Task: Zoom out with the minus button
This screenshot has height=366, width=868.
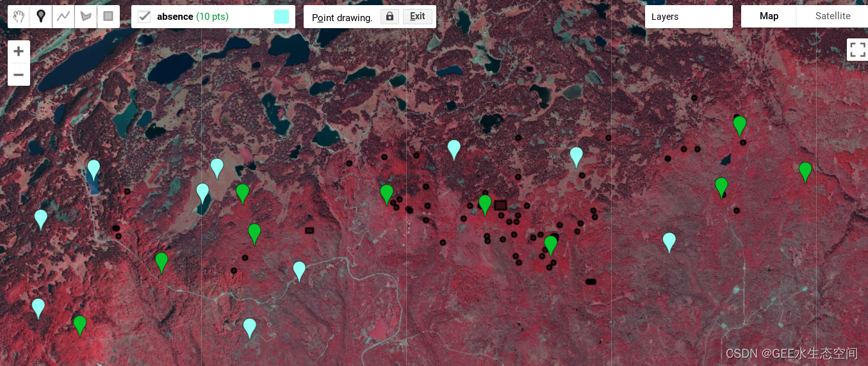Action: pyautogui.click(x=19, y=75)
